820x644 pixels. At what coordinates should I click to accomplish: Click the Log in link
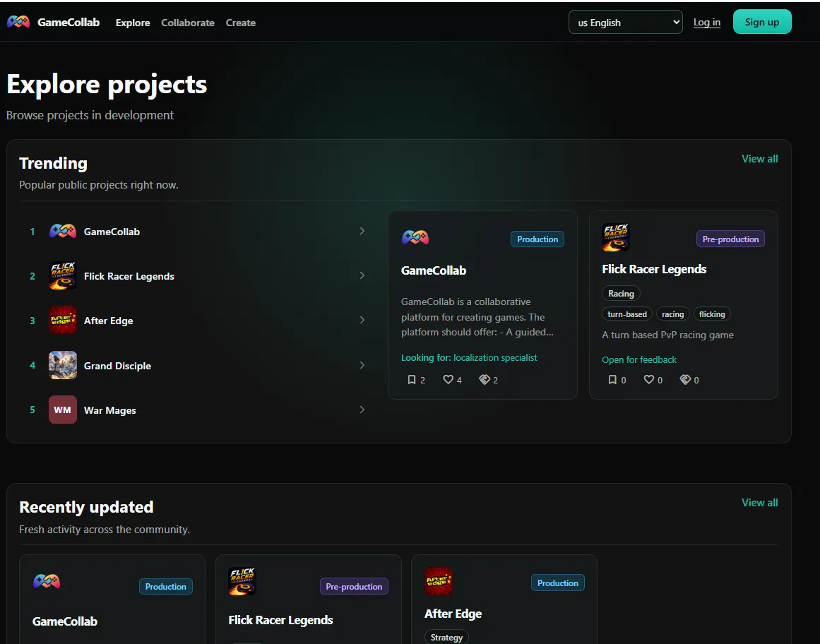coord(707,22)
